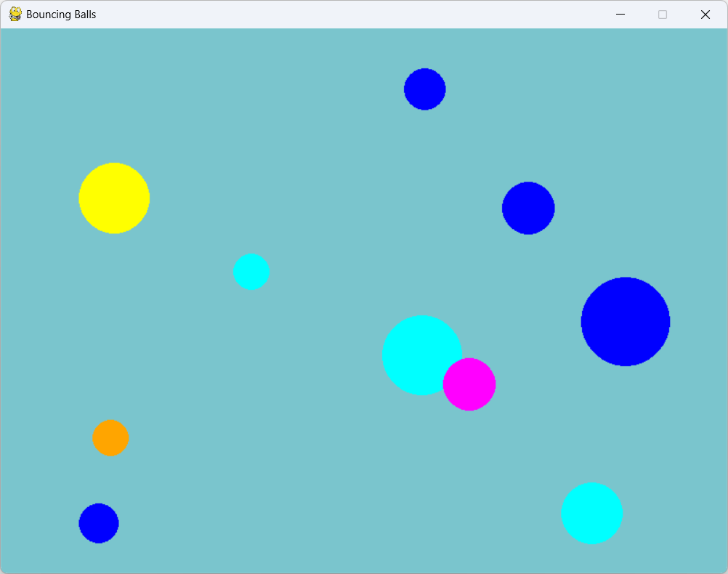Click the "Bouncing Balls" window title text

tap(61, 15)
